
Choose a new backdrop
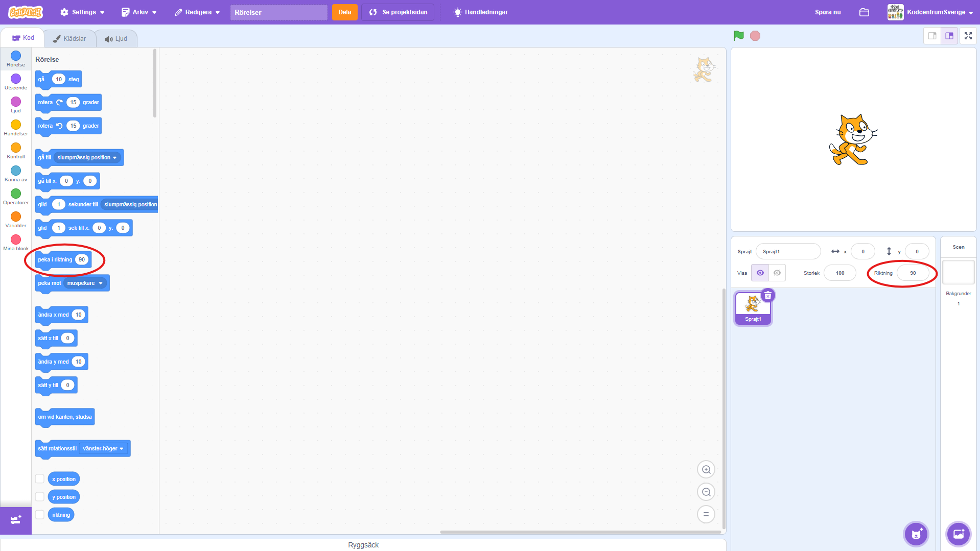click(959, 534)
